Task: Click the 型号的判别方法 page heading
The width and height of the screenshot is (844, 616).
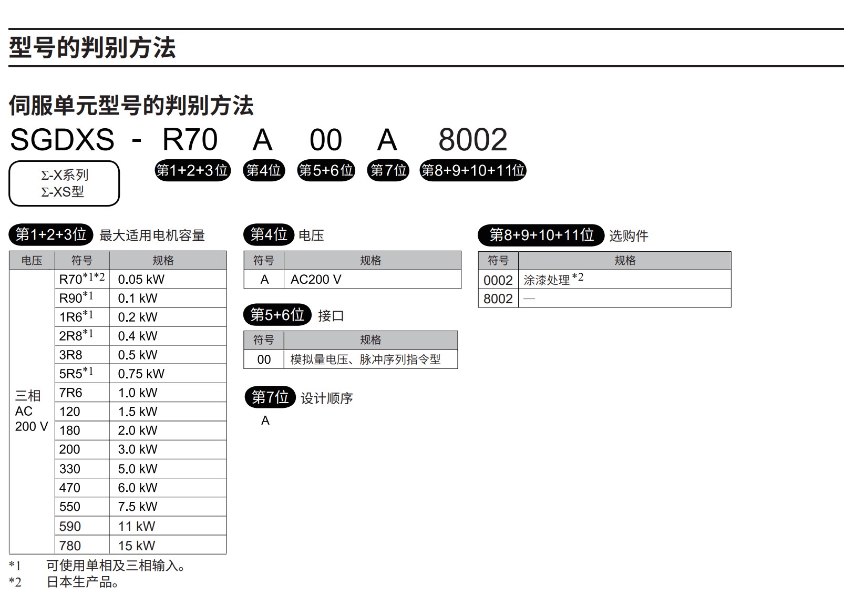Action: point(92,48)
